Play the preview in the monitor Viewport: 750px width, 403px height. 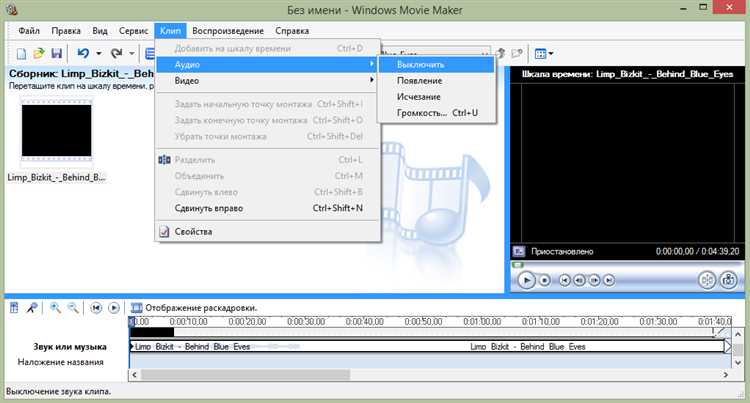pyautogui.click(x=526, y=280)
